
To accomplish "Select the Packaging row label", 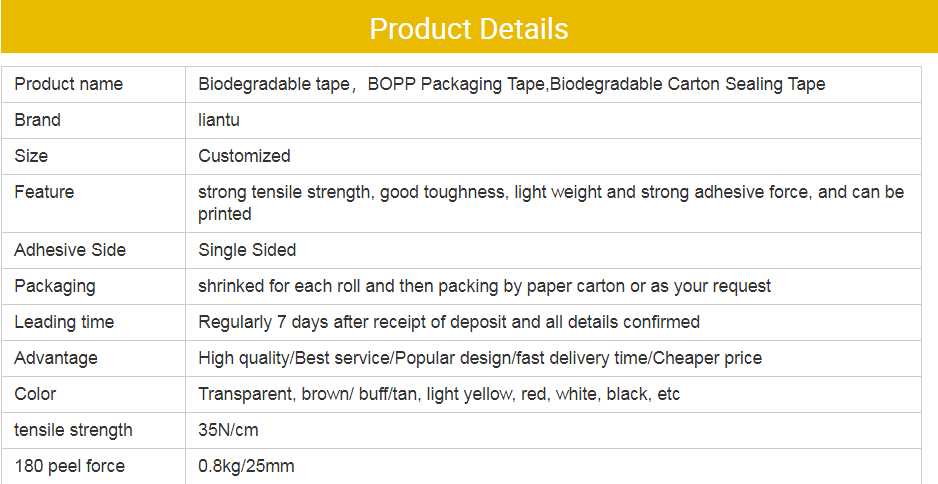I will 55,286.
